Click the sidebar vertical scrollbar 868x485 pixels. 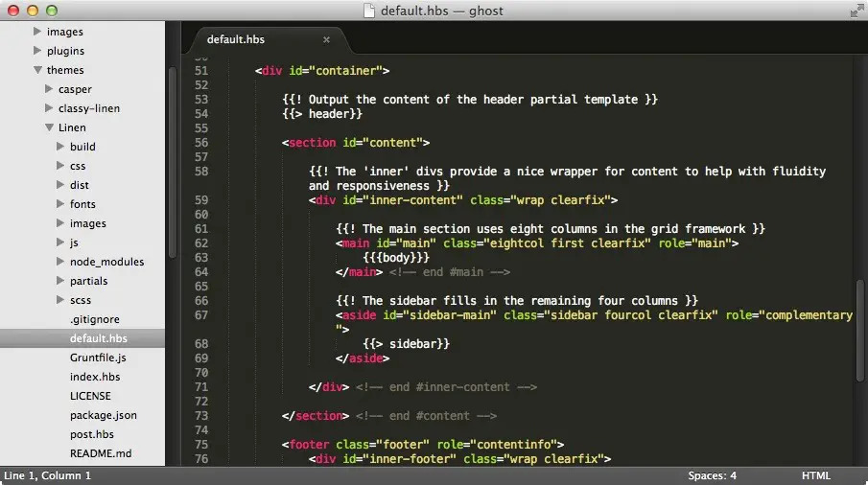pyautogui.click(x=172, y=162)
